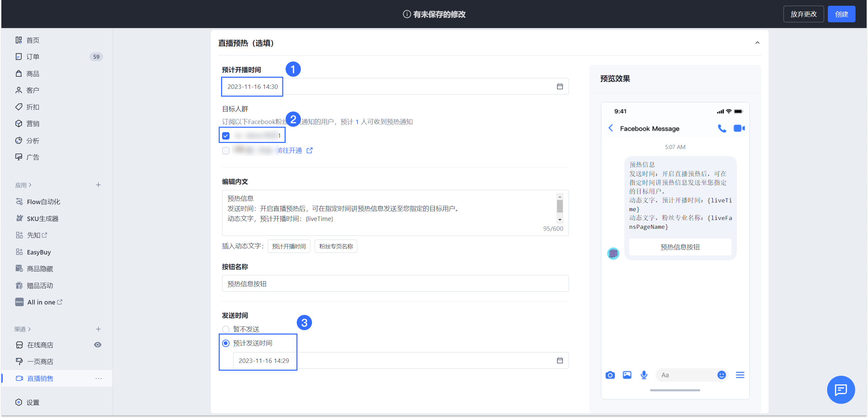Open the chat support bubble bottom right
Viewport: 868px width, 418px height.
[x=841, y=390]
